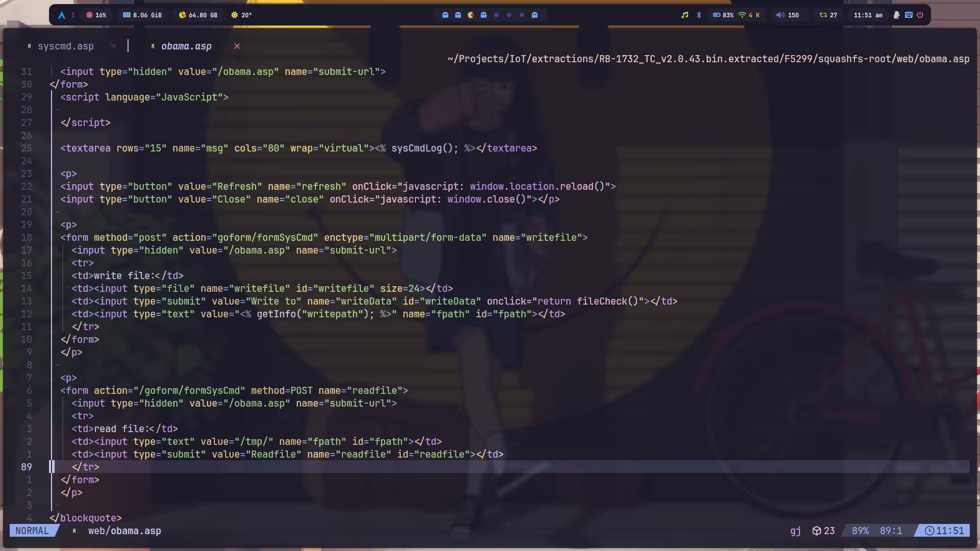
Task: Click the NORMAL mode indicator in the statusline
Action: point(32,531)
